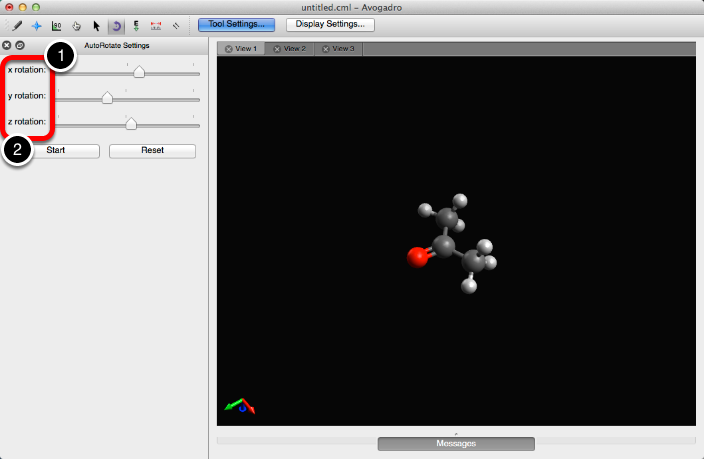This screenshot has width=704, height=459.
Task: Select the Align tool icon
Action: coord(176,25)
